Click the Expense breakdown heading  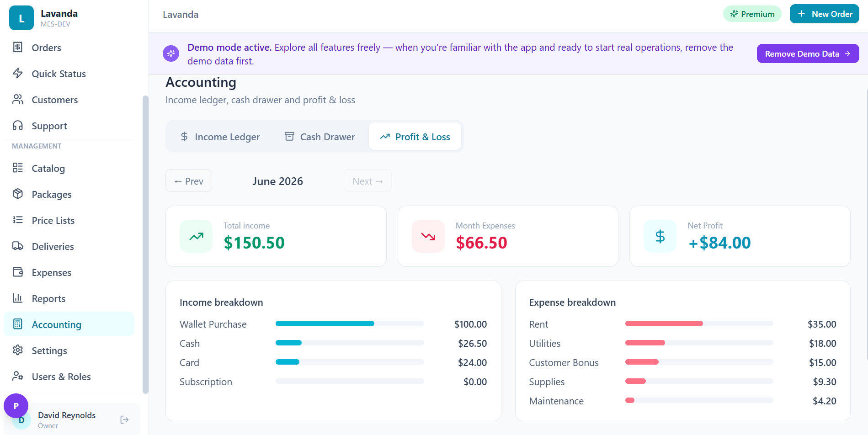tap(572, 302)
